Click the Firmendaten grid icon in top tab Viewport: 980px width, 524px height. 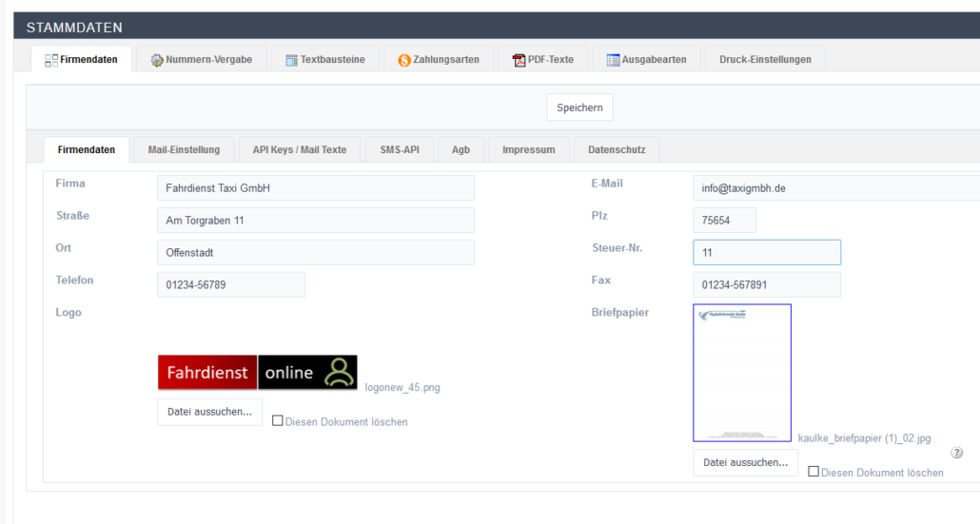click(x=51, y=60)
